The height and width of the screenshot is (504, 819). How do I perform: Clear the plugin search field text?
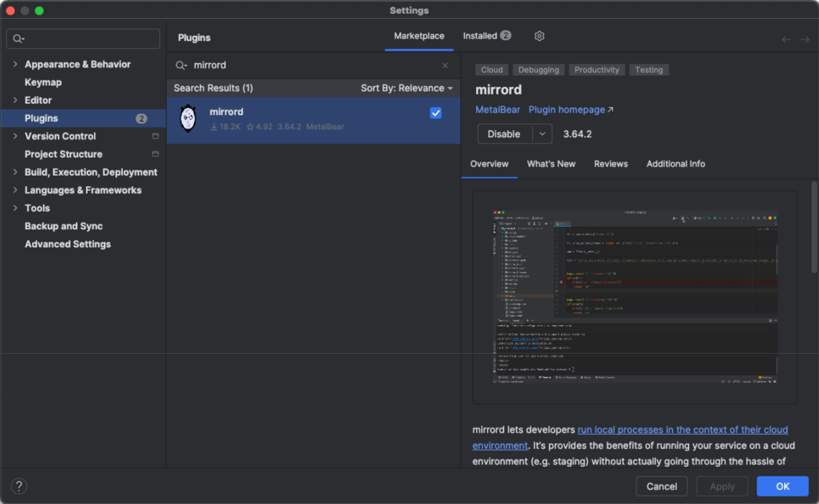(445, 65)
